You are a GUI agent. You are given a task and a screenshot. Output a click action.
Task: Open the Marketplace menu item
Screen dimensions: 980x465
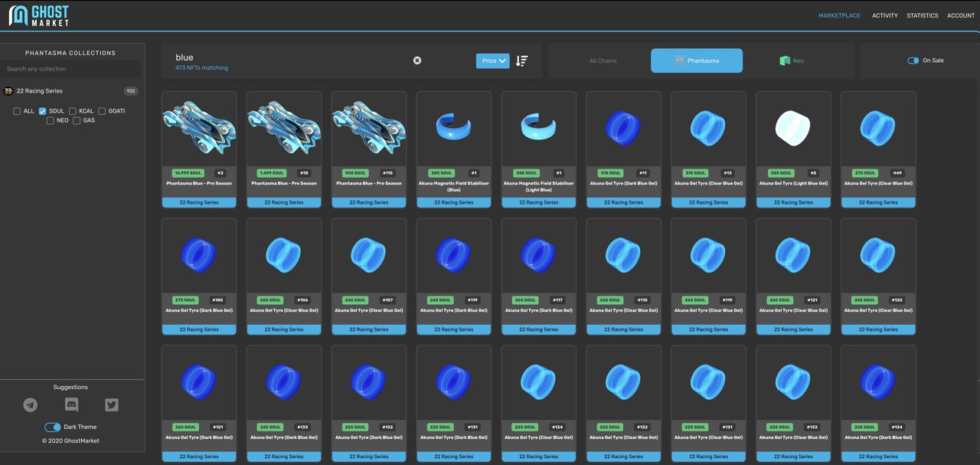tap(839, 15)
